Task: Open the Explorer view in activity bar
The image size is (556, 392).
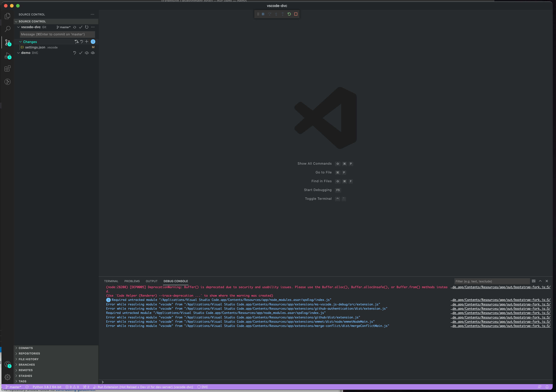Action: point(8,15)
